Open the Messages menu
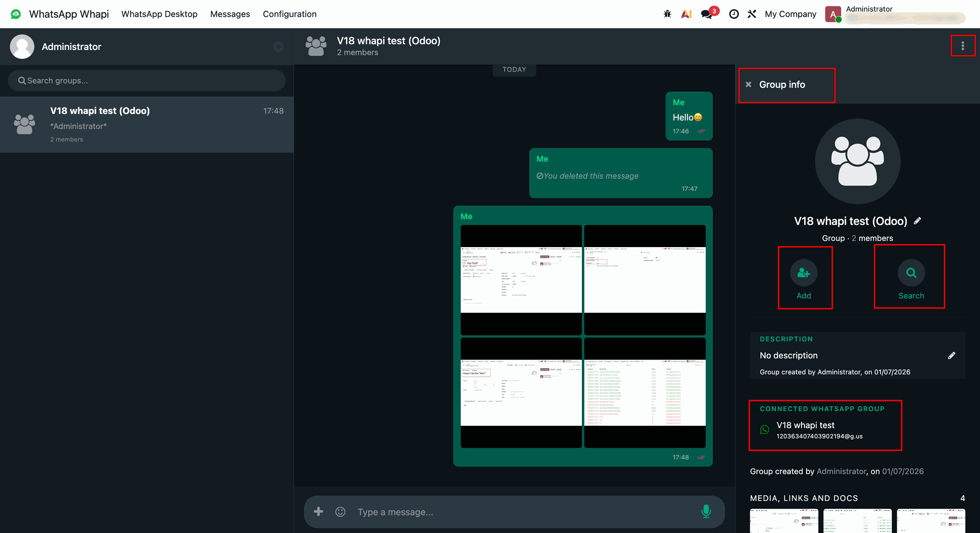The width and height of the screenshot is (980, 533). (x=230, y=14)
